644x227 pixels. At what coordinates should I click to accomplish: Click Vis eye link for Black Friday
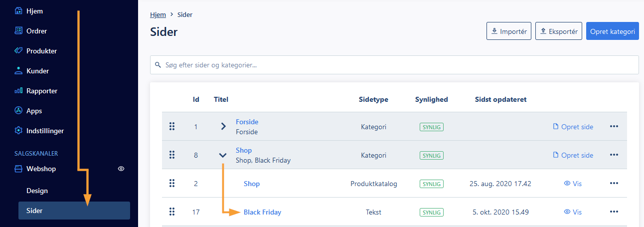573,212
